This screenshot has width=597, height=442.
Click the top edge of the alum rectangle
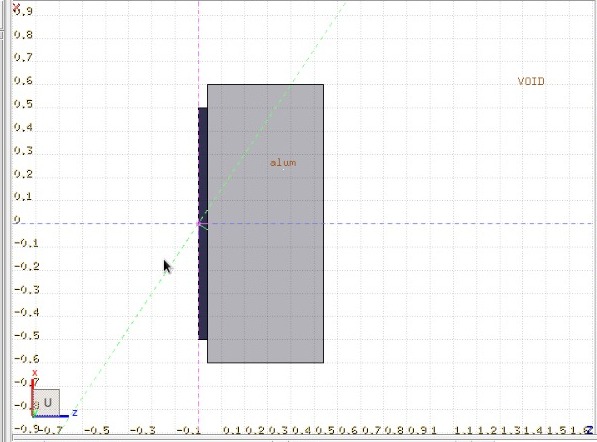tap(265, 85)
